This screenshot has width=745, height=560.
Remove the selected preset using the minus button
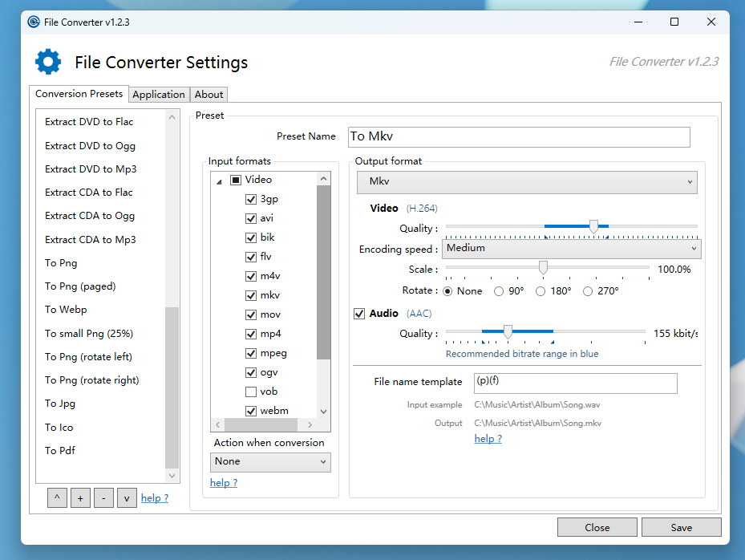pyautogui.click(x=103, y=497)
